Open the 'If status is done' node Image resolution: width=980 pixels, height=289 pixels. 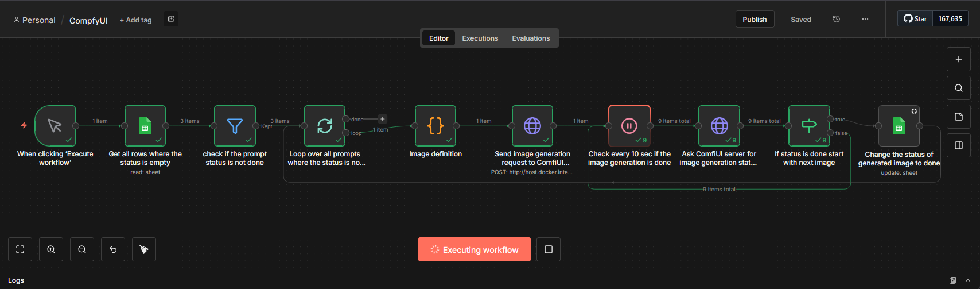pos(809,126)
